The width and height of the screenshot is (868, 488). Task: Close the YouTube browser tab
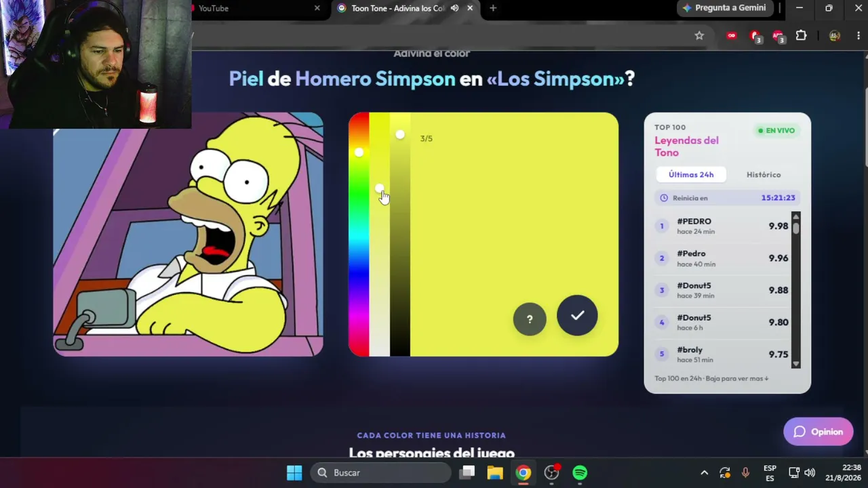pos(317,8)
